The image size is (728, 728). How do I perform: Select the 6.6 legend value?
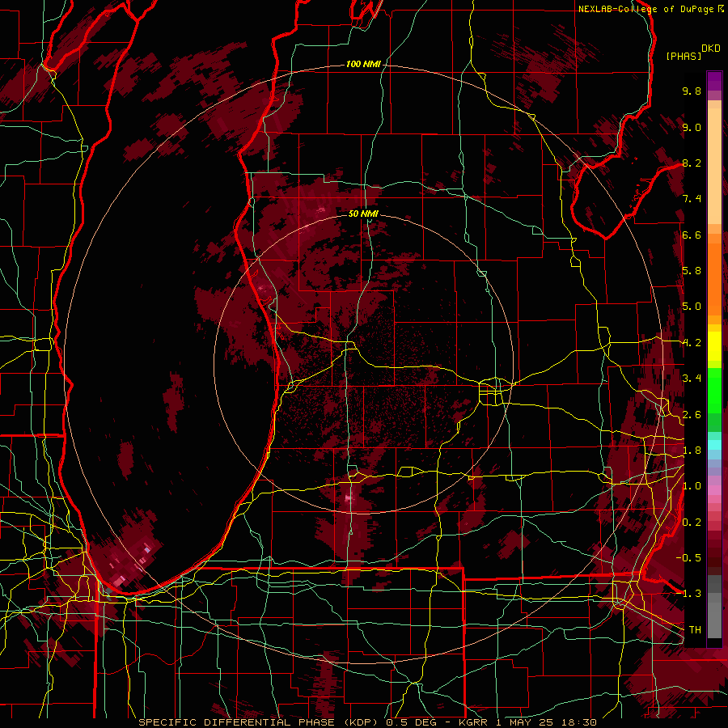click(692, 235)
